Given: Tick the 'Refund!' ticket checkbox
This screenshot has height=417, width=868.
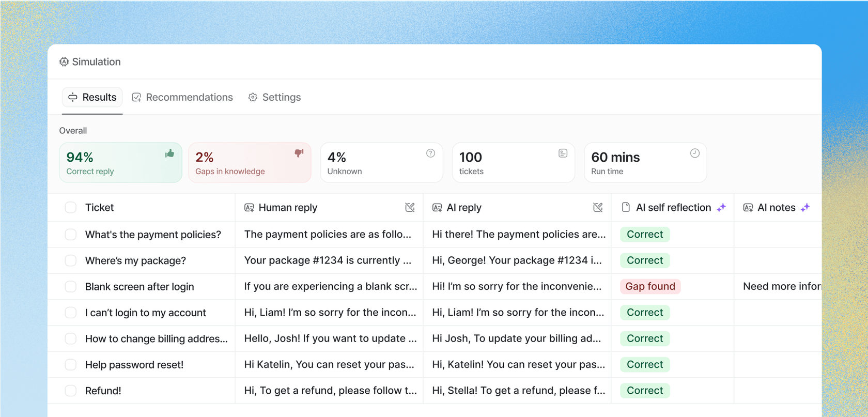Looking at the screenshot, I should click(x=71, y=391).
